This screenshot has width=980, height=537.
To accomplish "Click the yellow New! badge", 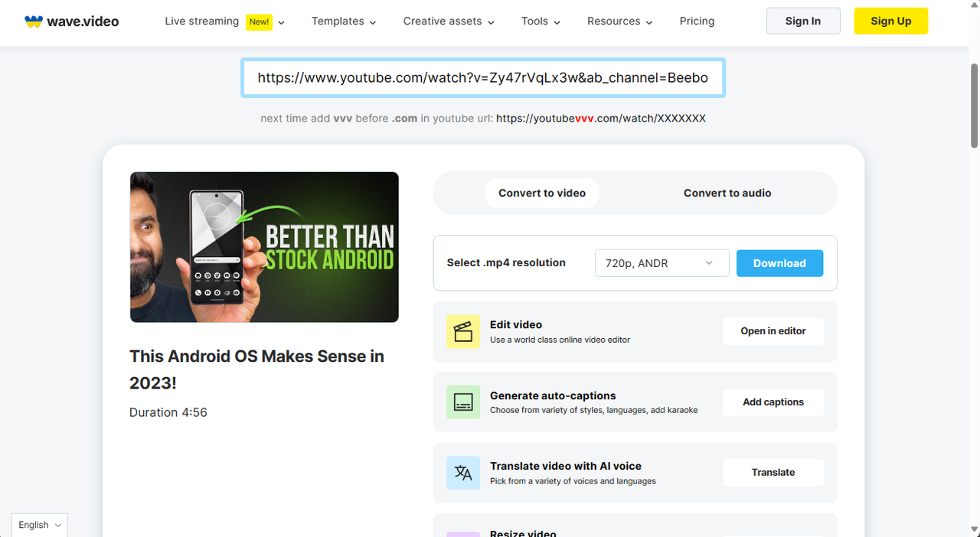I will click(259, 21).
